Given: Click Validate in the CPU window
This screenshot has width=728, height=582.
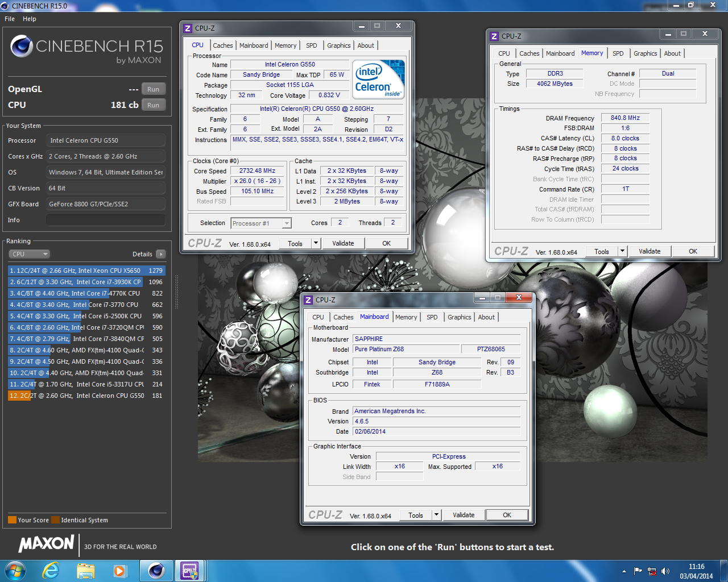Looking at the screenshot, I should (x=343, y=243).
